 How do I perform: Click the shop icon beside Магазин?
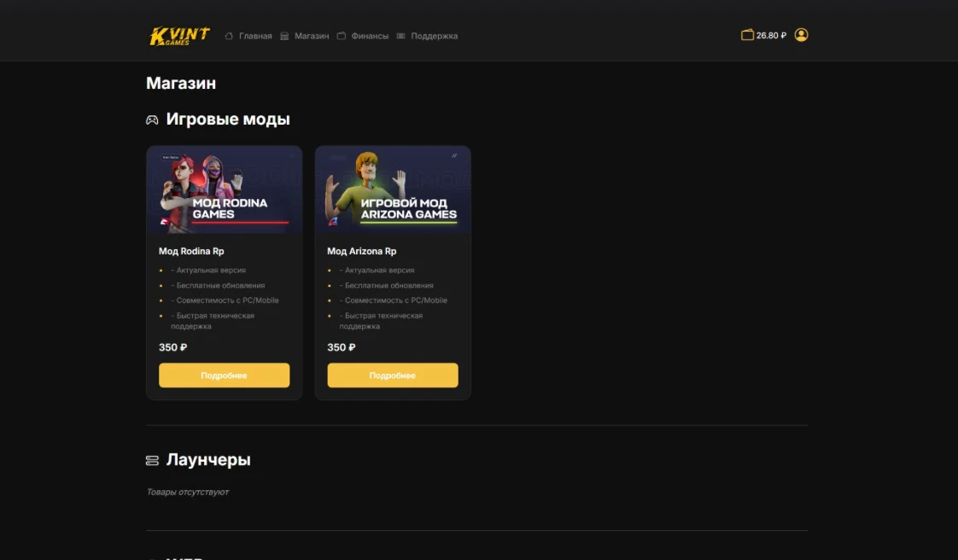tap(284, 36)
